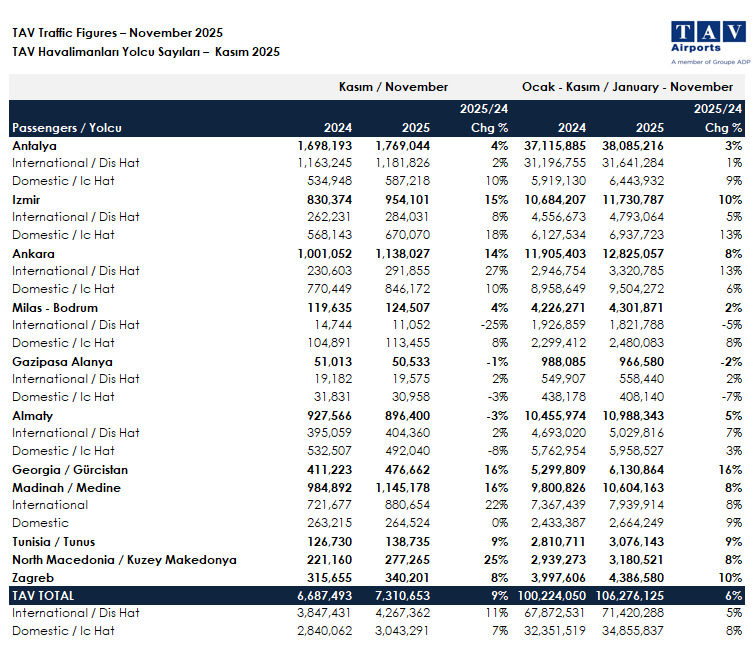The width and height of the screenshot is (754, 651).
Task: Select Izmir November 2025 value 954,101
Action: click(407, 200)
